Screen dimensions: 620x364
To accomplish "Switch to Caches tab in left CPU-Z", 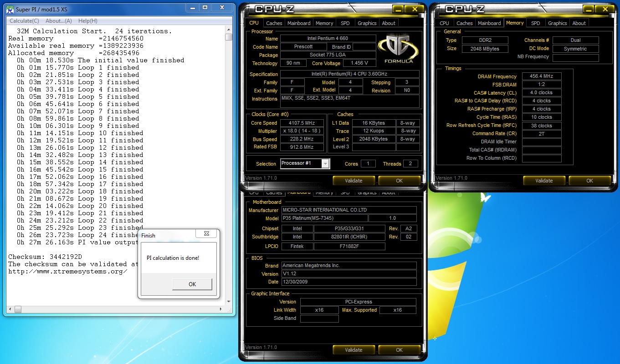I will point(274,23).
